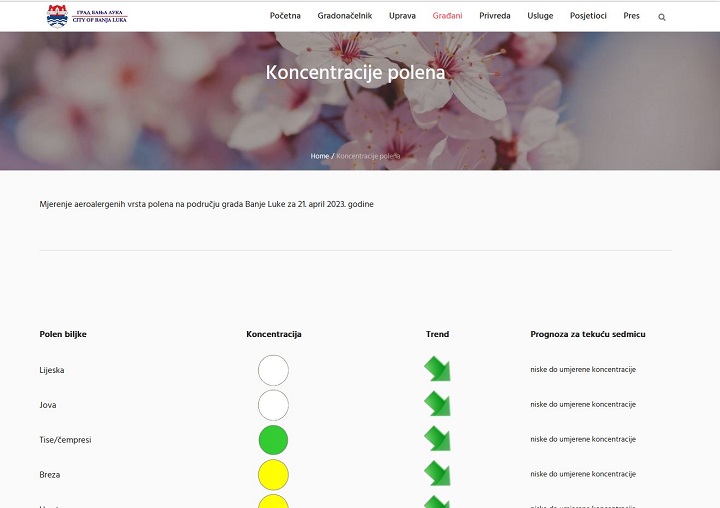
Task: Select the yellow Breza concentration circle
Action: (x=273, y=475)
